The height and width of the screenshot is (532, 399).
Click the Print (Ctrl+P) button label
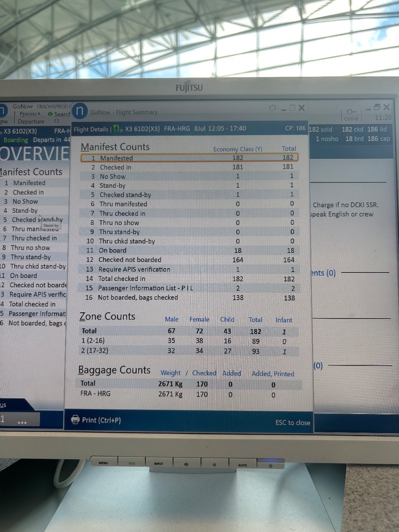point(101,420)
